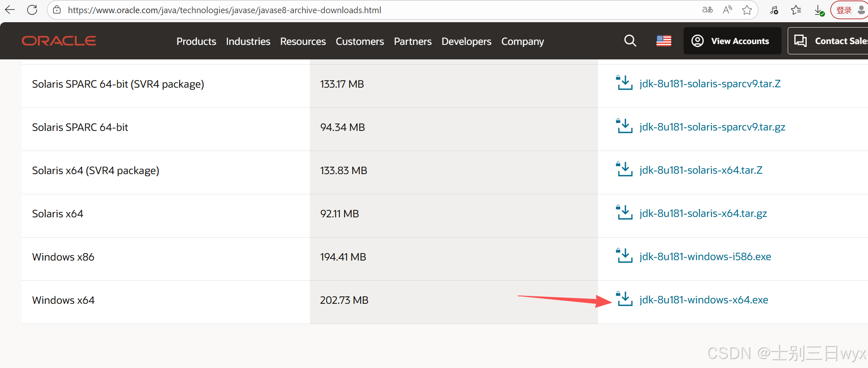The height and width of the screenshot is (368, 868).
Task: Click the 登录 sign-in button
Action: (849, 10)
